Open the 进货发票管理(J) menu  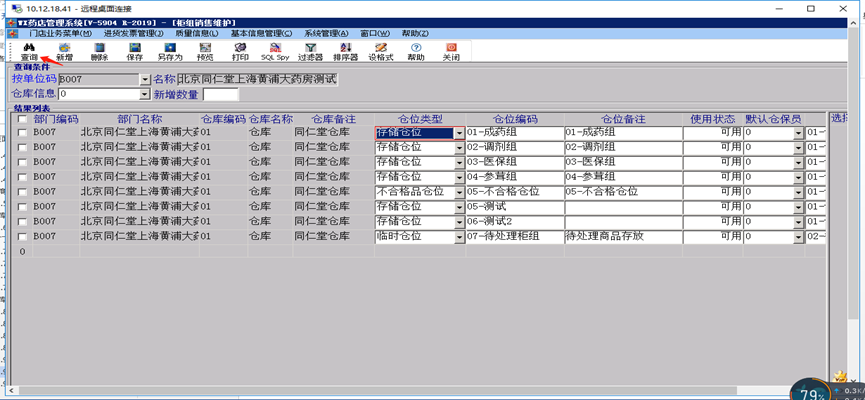pos(133,33)
